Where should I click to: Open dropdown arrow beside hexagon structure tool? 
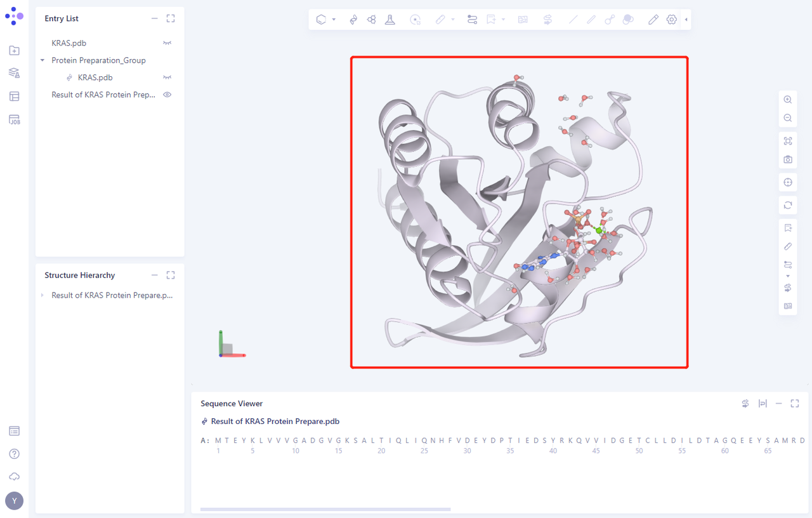pos(334,20)
